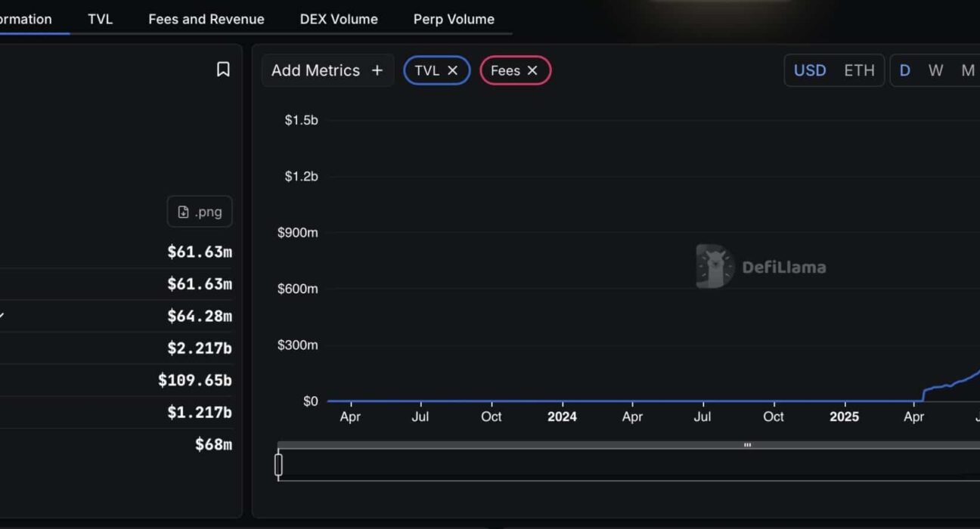Go to the DEX Volume tab
This screenshot has height=529, width=980.
[339, 19]
